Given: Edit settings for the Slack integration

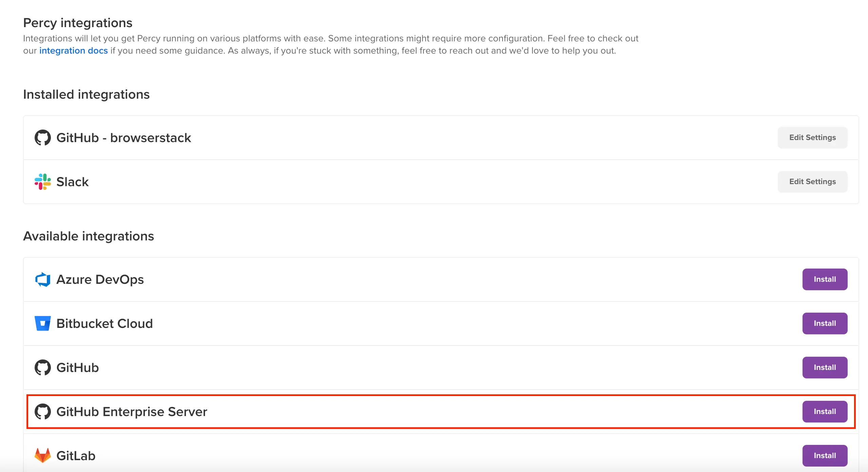Looking at the screenshot, I should pyautogui.click(x=812, y=182).
